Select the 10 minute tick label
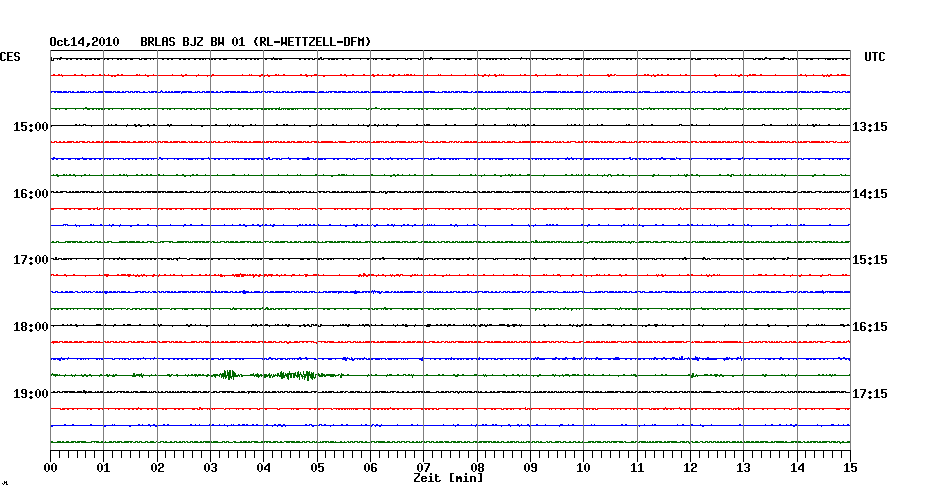 (583, 468)
